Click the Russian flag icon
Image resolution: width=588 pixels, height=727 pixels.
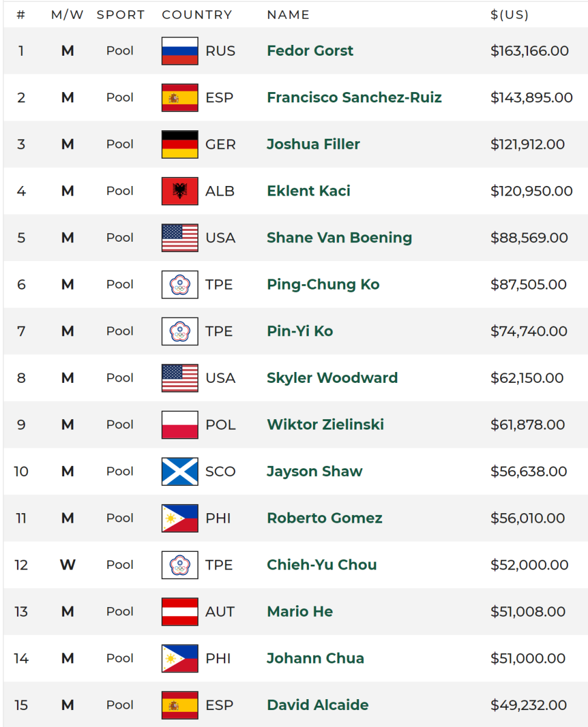(x=180, y=51)
